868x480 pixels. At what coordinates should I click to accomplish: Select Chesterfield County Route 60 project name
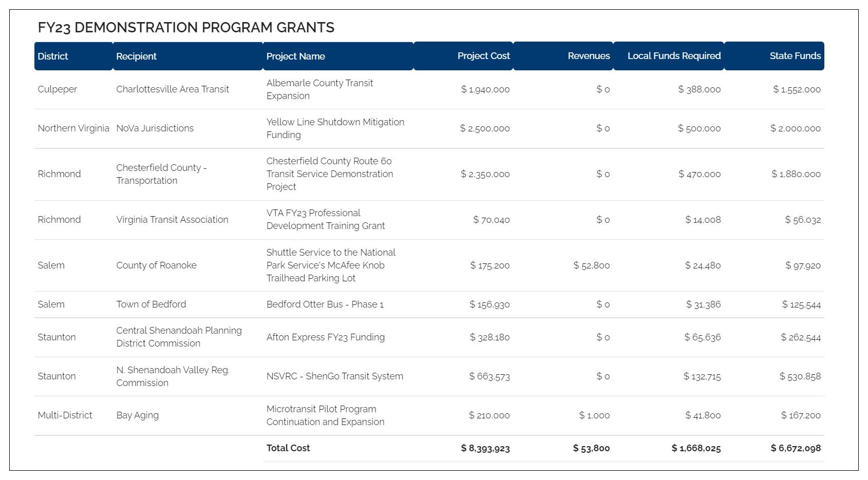click(x=330, y=174)
